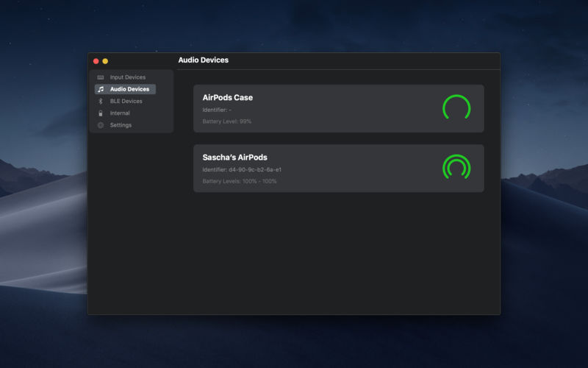Click the music note icon in sidebar
The width and height of the screenshot is (588, 368).
click(x=101, y=89)
